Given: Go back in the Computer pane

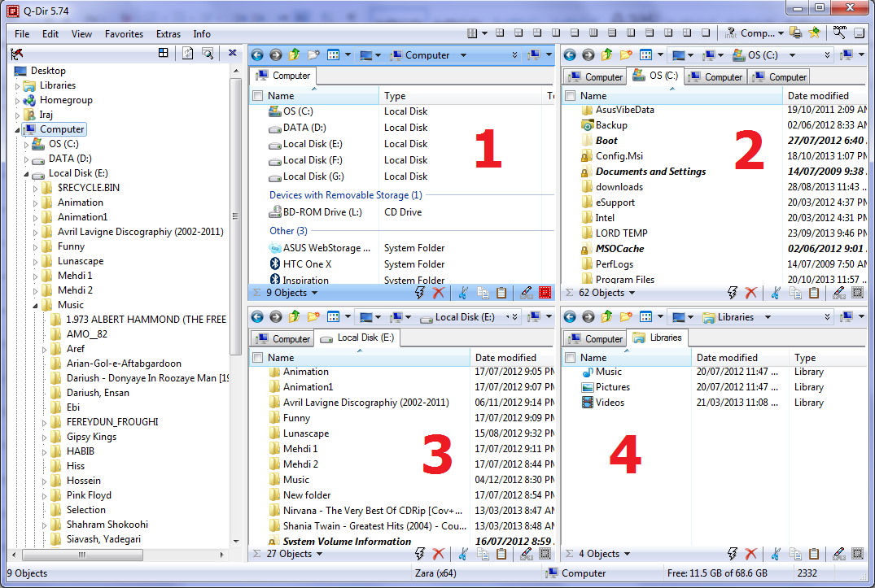Looking at the screenshot, I should click(x=257, y=54).
